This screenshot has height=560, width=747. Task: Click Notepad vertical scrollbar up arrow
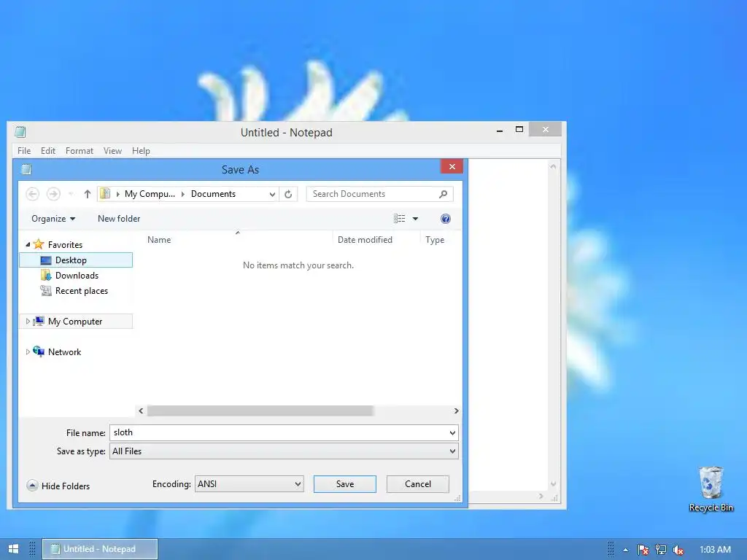click(553, 166)
